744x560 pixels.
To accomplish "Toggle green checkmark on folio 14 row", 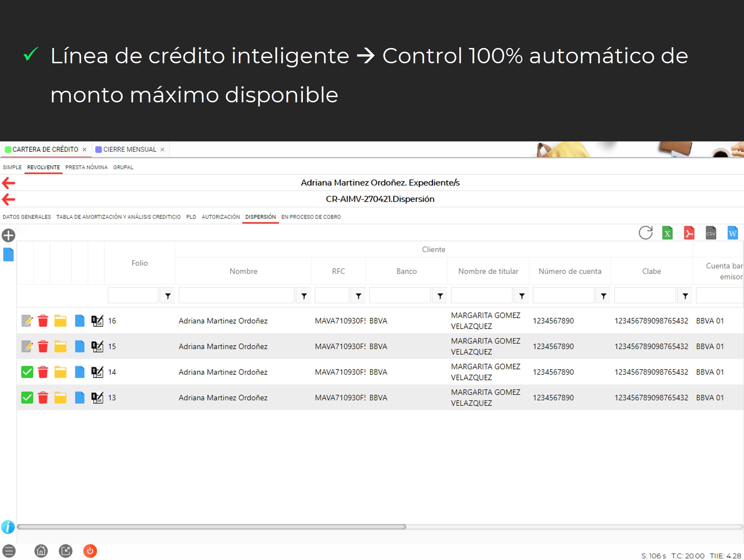I will click(x=27, y=372).
